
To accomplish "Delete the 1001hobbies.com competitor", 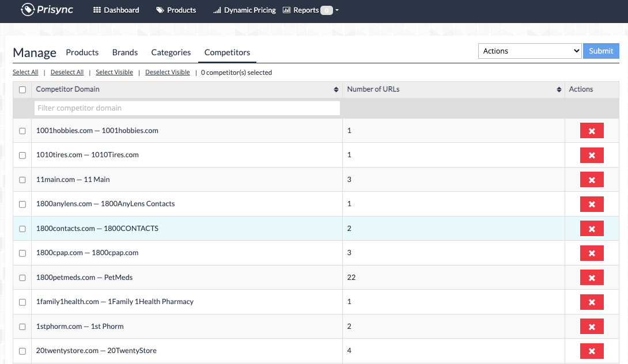I will (592, 131).
